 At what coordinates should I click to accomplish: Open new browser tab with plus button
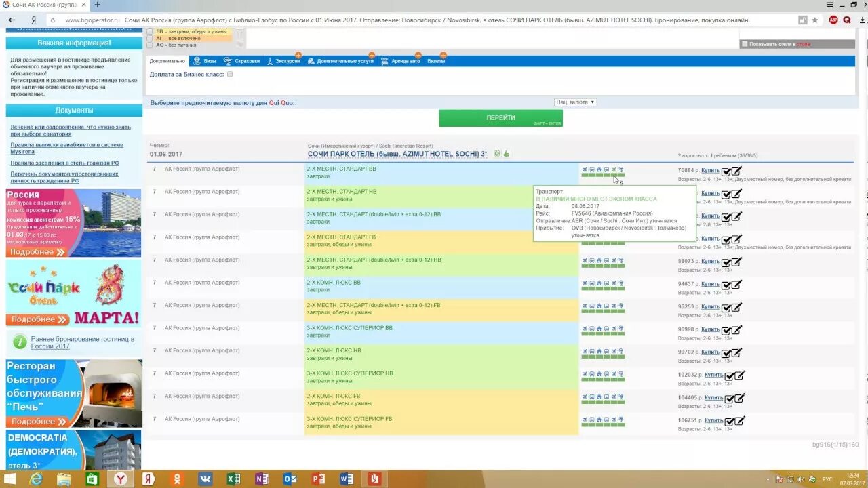[98, 5]
